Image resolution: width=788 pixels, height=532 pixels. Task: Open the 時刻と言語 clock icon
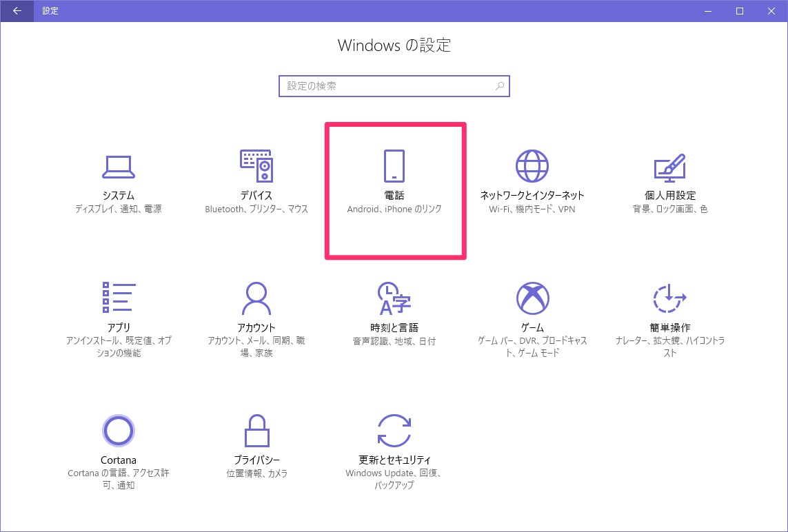click(x=394, y=298)
